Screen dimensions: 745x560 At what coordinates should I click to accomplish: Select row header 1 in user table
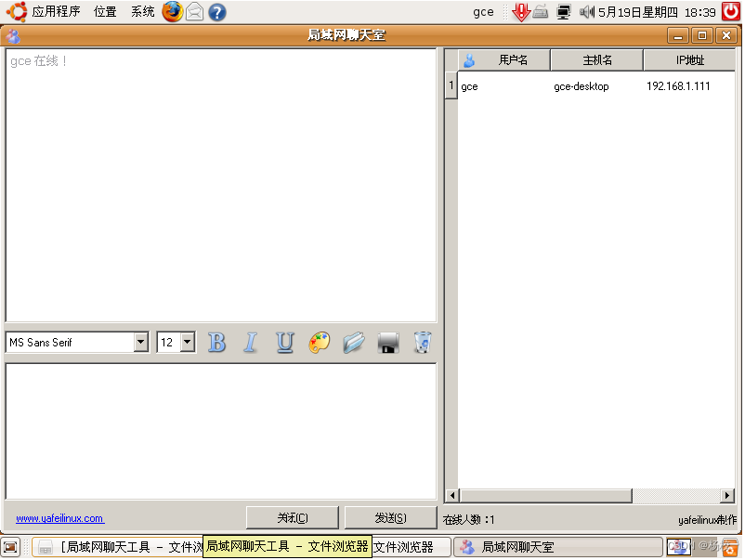451,86
